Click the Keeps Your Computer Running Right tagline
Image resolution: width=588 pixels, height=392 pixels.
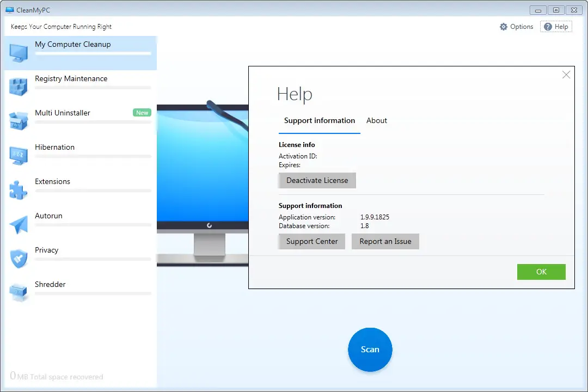(x=61, y=27)
